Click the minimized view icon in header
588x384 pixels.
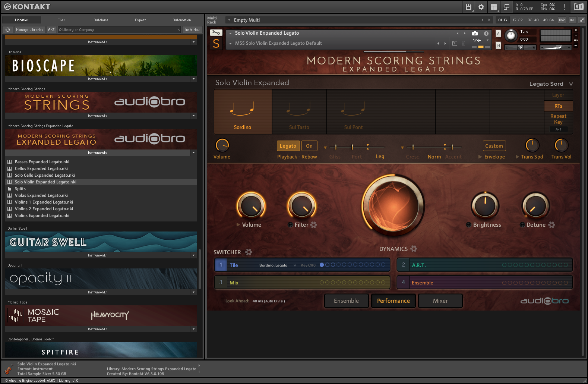tap(506, 7)
